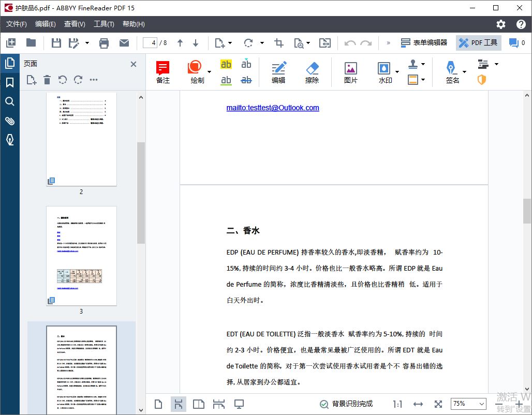Image resolution: width=532 pixels, height=415 pixels.
Task: Select page 2 thumbnail
Action: pos(81,139)
